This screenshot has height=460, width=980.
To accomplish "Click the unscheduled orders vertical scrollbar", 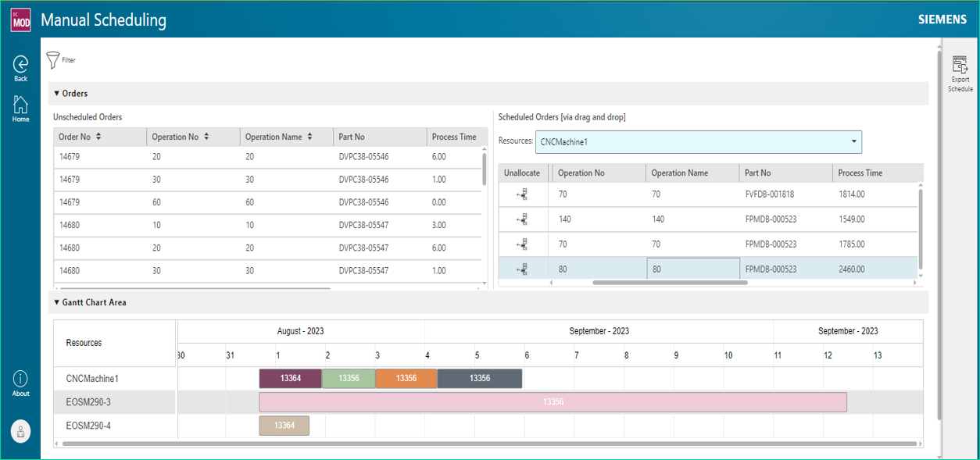I will pos(485,169).
